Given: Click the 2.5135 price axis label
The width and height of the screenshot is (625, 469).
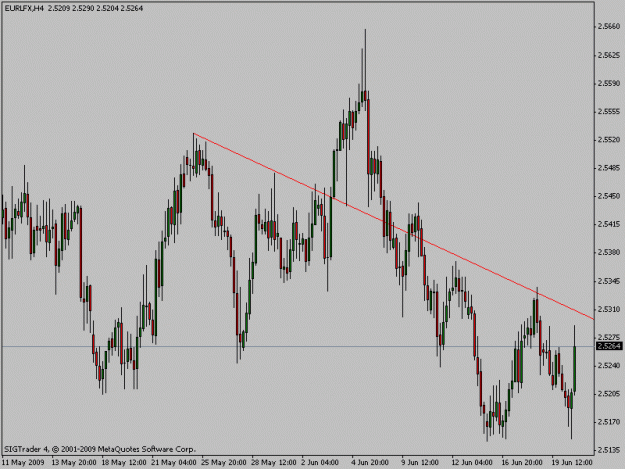Looking at the screenshot, I should [609, 450].
